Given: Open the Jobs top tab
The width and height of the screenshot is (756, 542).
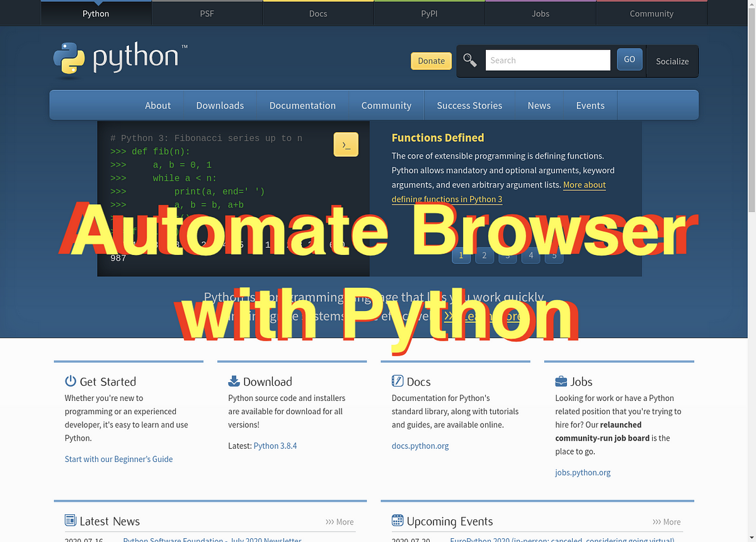Looking at the screenshot, I should click(541, 13).
